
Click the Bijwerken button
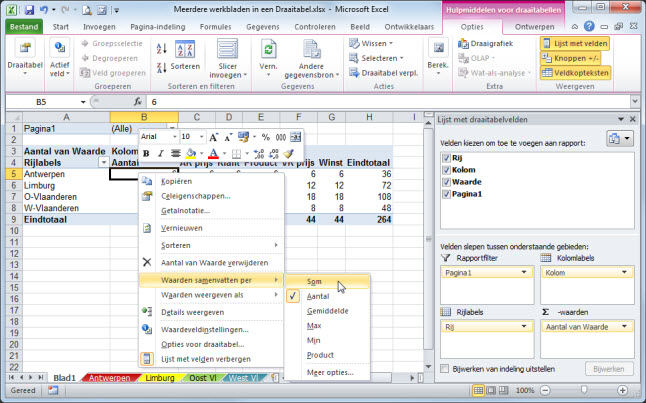pos(609,369)
